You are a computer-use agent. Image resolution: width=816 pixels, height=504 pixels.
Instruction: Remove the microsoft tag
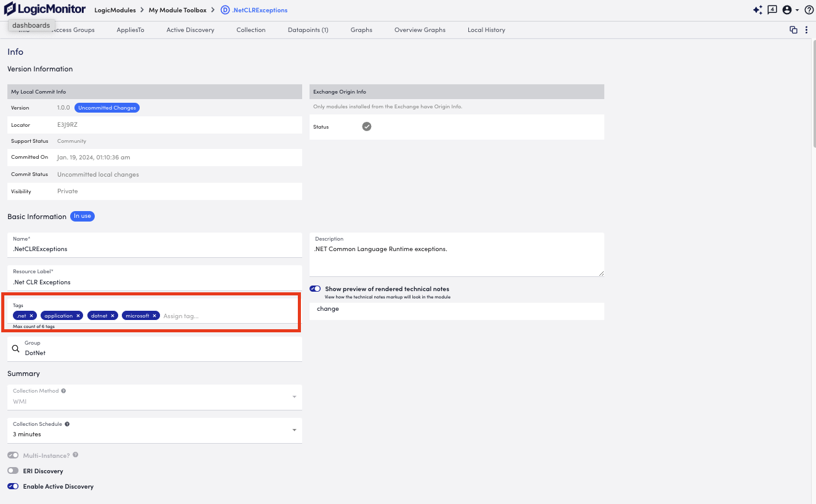(155, 316)
